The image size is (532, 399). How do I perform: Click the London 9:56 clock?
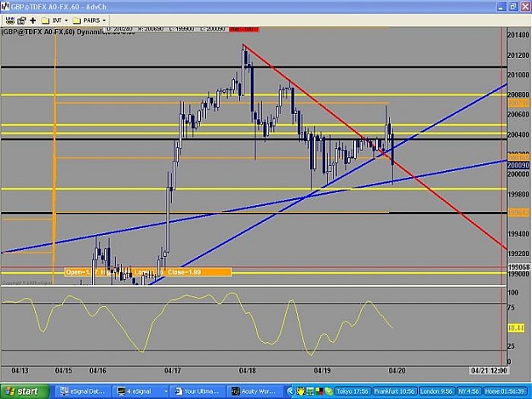pos(437,391)
